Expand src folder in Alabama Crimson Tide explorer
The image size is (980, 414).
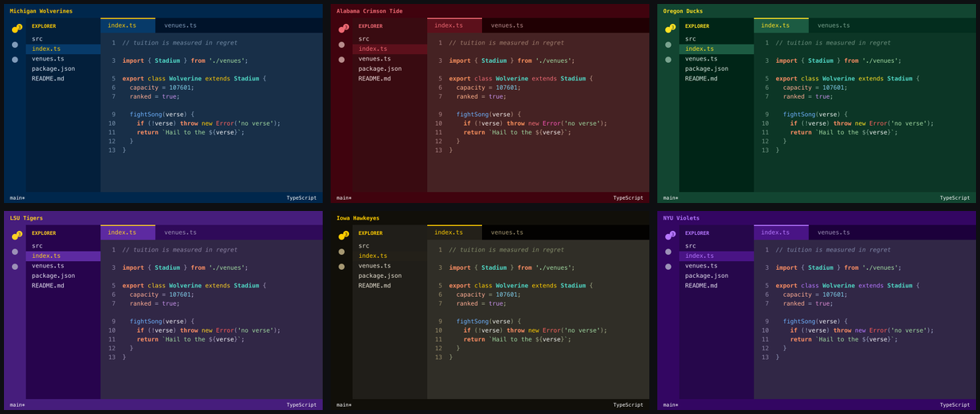coord(390,39)
